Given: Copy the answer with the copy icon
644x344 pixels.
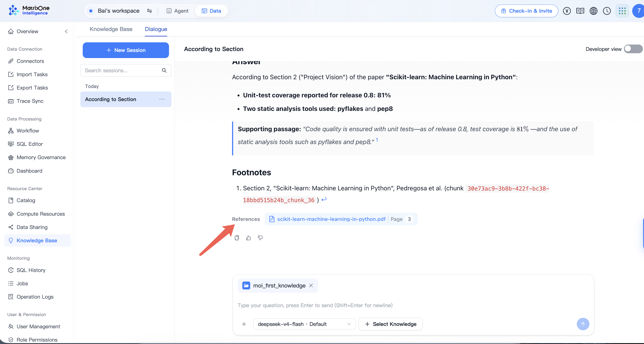Looking at the screenshot, I should coord(237,238).
